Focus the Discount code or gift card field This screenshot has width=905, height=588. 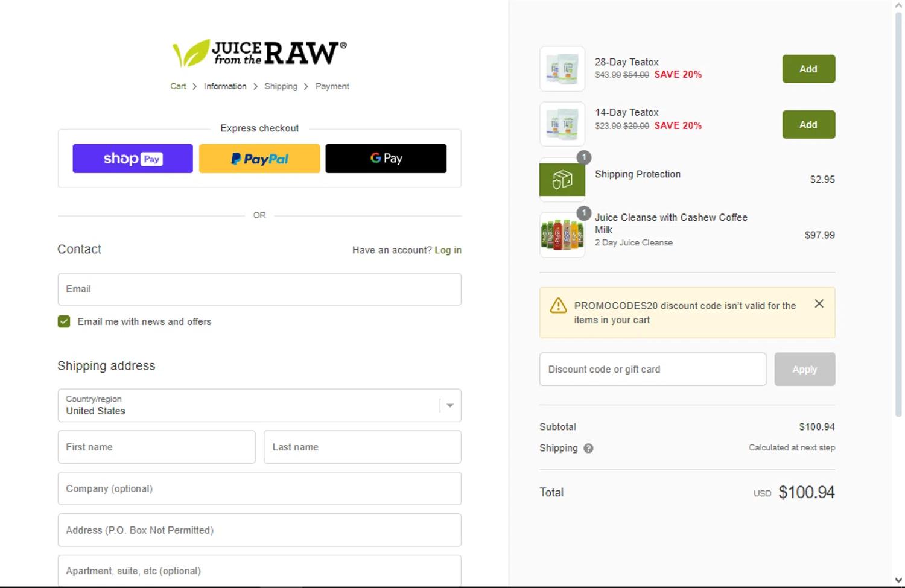tap(652, 369)
